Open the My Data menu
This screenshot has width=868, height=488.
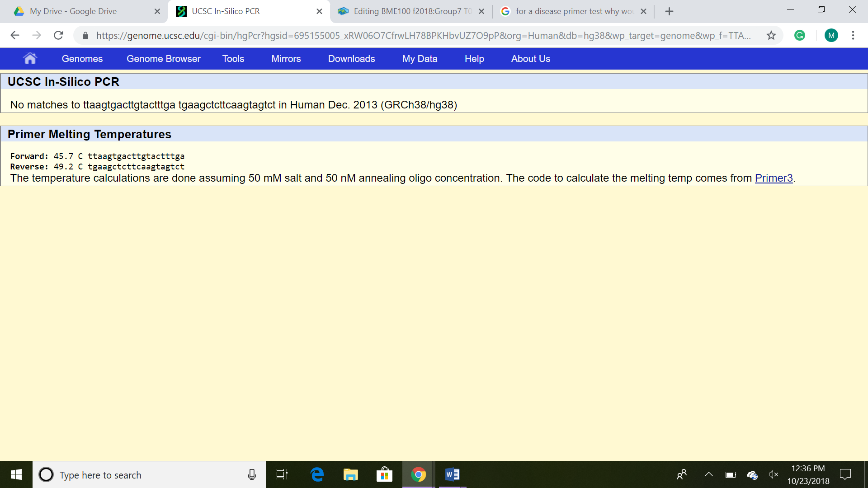pos(420,59)
